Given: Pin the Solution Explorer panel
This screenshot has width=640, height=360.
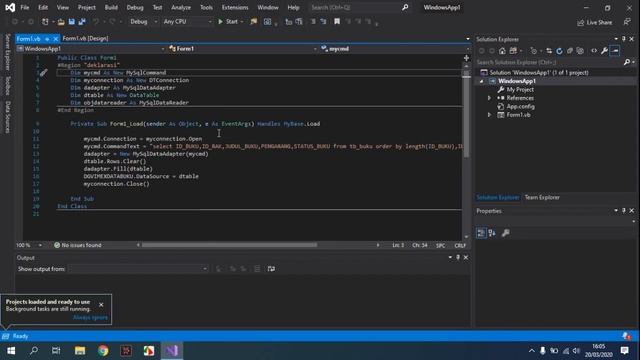Looking at the screenshot, I should (x=624, y=39).
